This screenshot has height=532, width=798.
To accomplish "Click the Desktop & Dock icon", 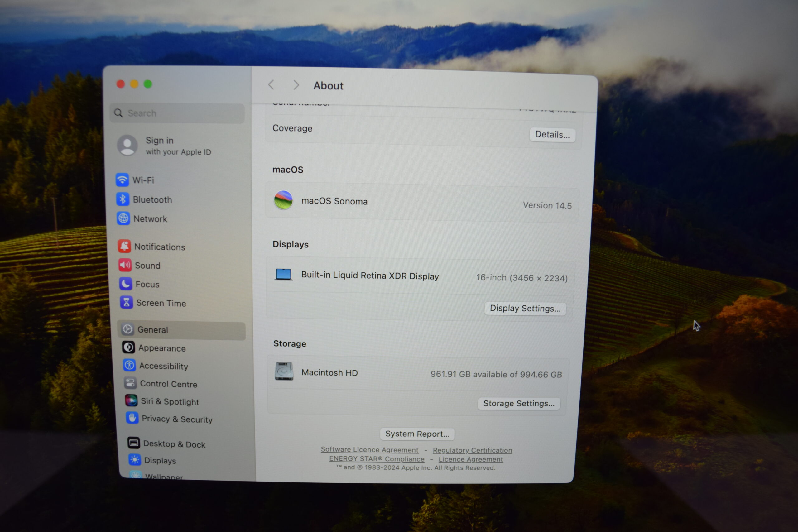I will click(134, 443).
